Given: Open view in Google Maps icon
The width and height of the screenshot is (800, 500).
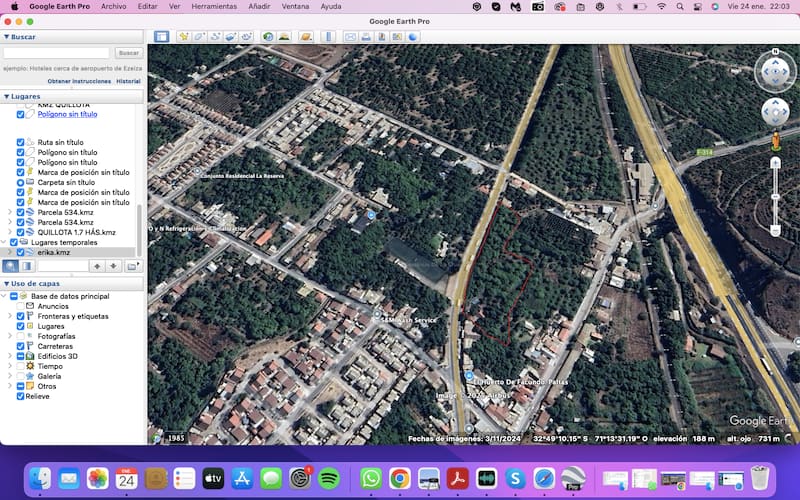Looking at the screenshot, I should click(397, 37).
